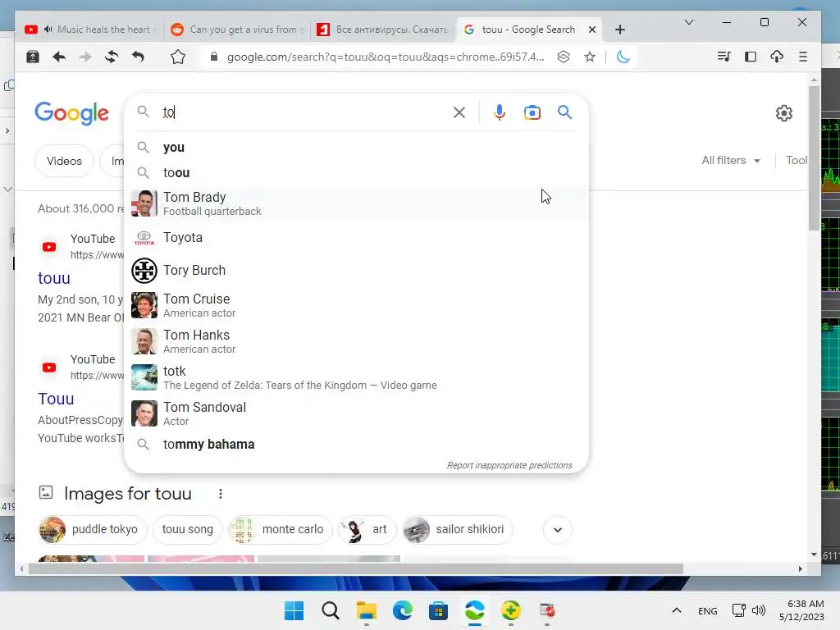Start voice search with the microphone
This screenshot has width=840, height=630.
click(x=500, y=112)
